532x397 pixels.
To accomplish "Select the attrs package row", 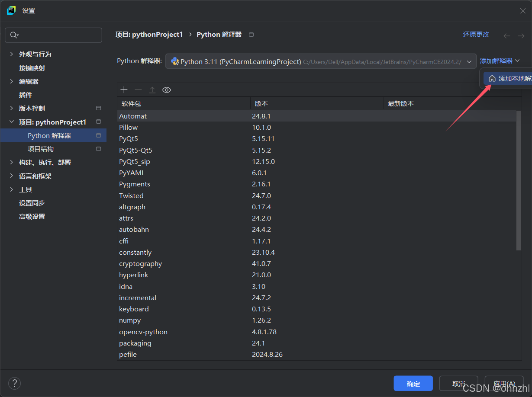I will coord(316,218).
